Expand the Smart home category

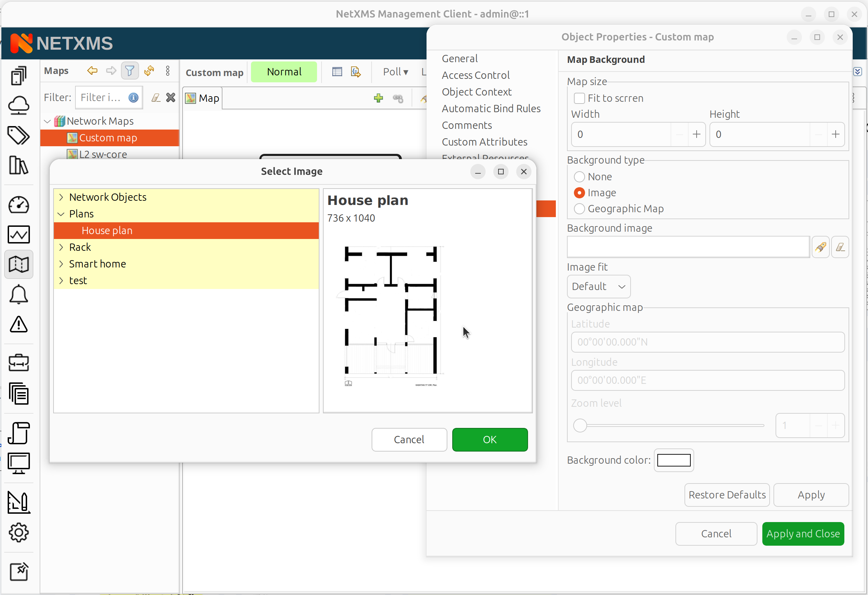(61, 264)
